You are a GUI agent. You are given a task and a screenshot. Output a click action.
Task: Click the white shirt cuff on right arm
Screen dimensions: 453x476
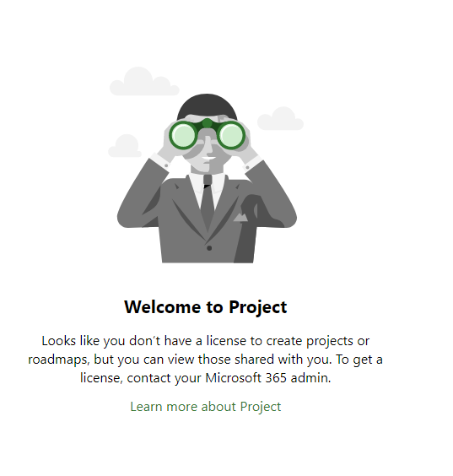[x=252, y=162]
